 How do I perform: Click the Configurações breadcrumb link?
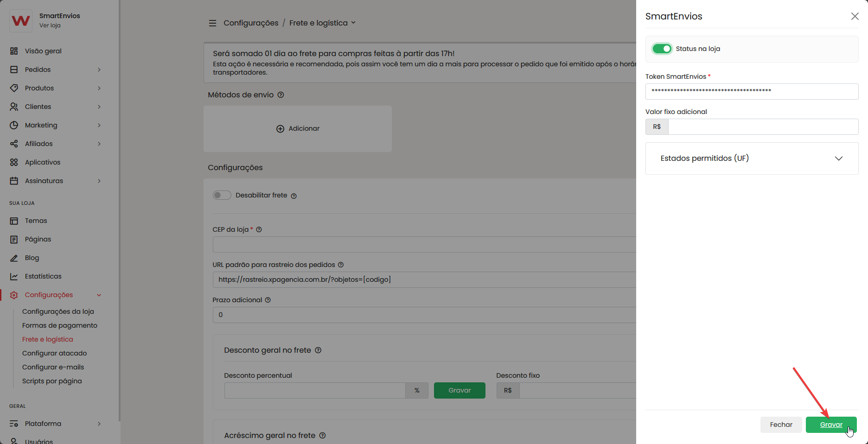tap(251, 23)
